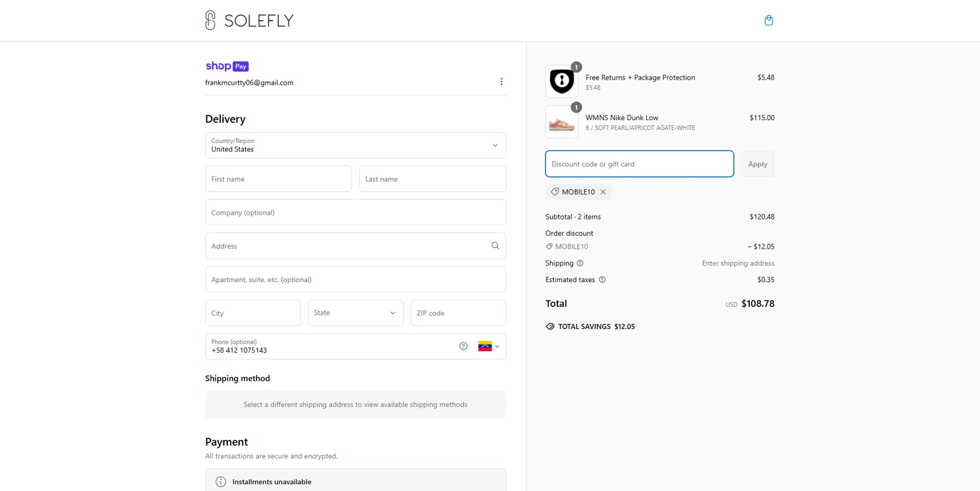The width and height of the screenshot is (980, 491).
Task: Click the $115.00 Nike Dunk price
Action: tap(762, 118)
